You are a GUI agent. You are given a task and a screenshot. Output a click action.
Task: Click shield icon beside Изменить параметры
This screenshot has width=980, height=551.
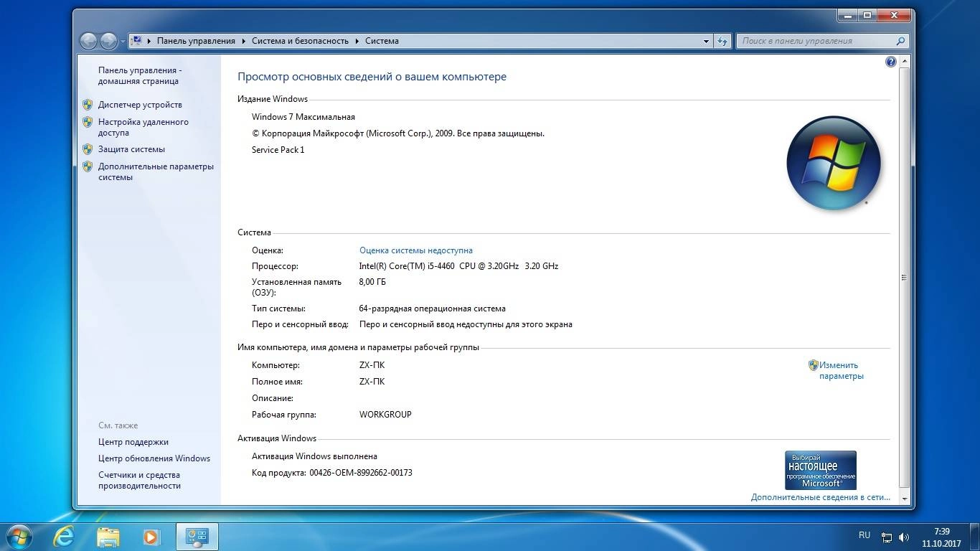pyautogui.click(x=814, y=365)
